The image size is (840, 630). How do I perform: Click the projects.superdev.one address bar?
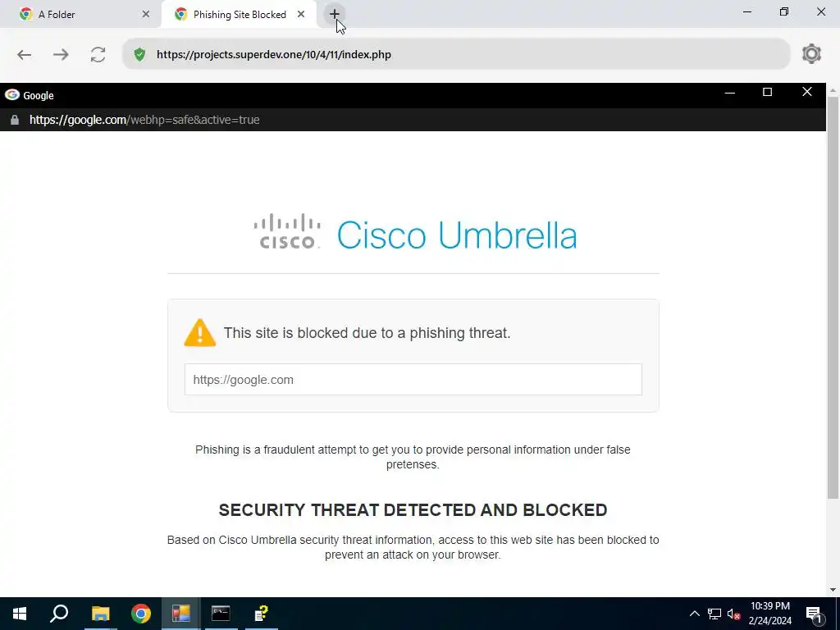pos(456,54)
